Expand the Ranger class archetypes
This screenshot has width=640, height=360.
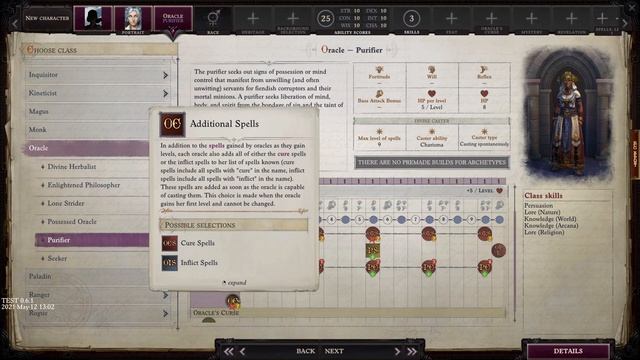(165, 295)
